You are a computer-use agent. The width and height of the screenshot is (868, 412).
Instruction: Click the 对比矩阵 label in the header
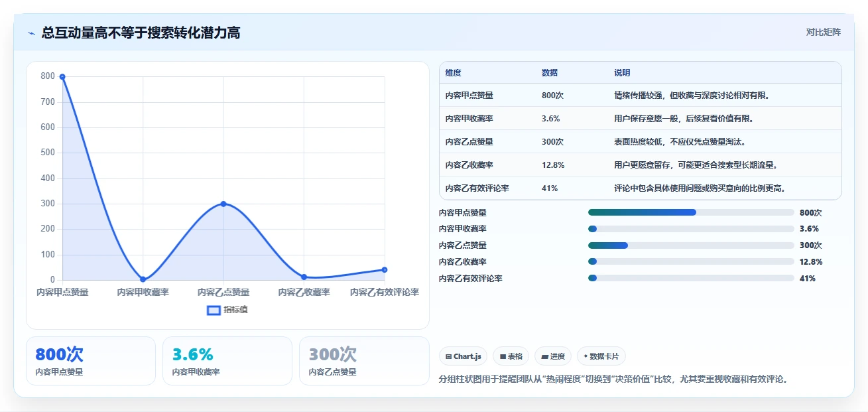(x=823, y=32)
